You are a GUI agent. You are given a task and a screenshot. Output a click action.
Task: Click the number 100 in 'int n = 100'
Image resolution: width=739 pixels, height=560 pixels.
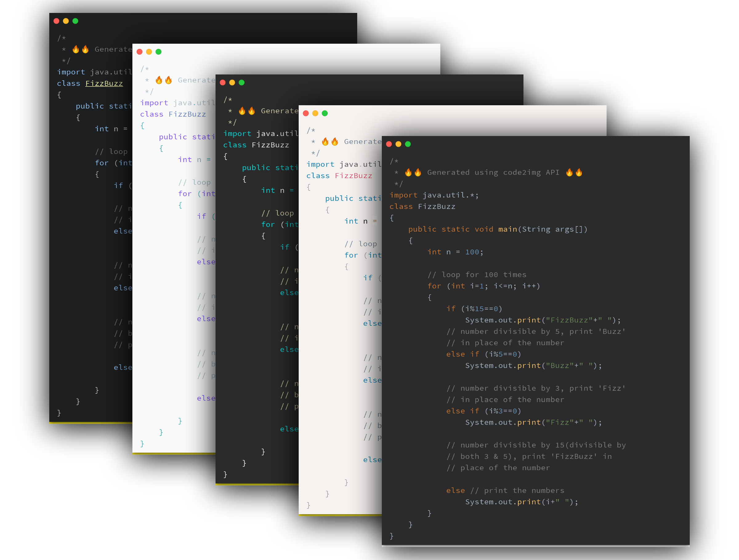coord(472,252)
